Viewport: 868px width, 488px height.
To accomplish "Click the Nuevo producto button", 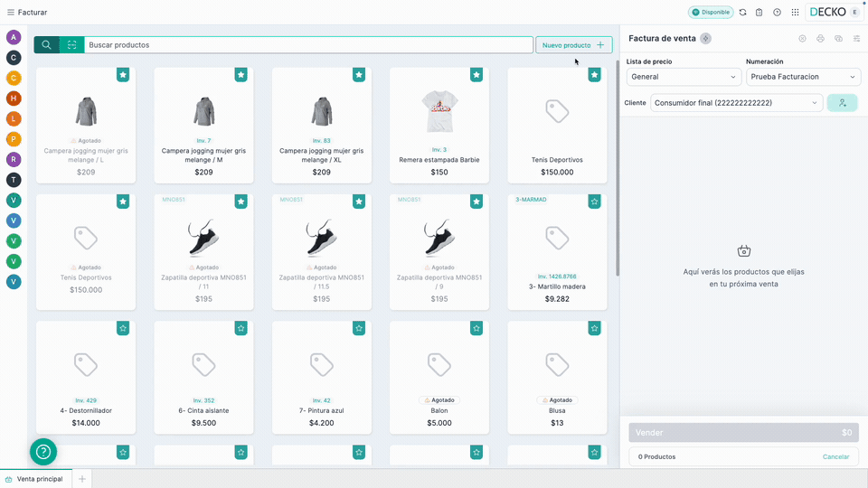I will [x=573, y=45].
